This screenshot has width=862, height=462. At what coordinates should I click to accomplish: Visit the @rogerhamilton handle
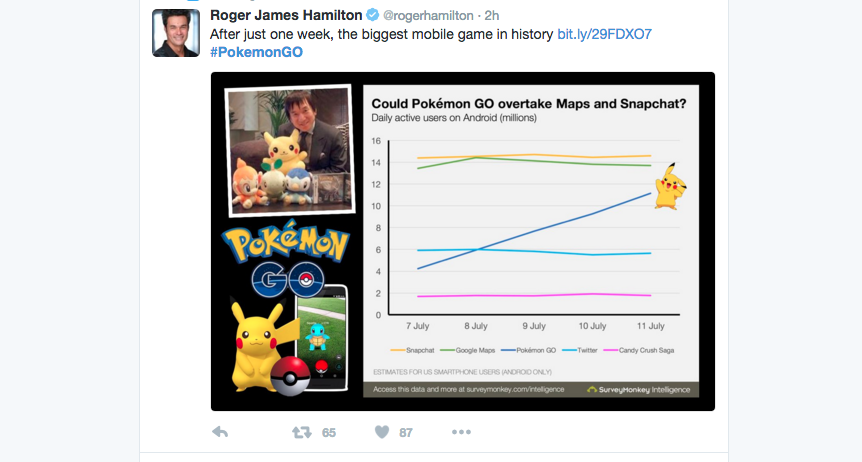point(428,15)
